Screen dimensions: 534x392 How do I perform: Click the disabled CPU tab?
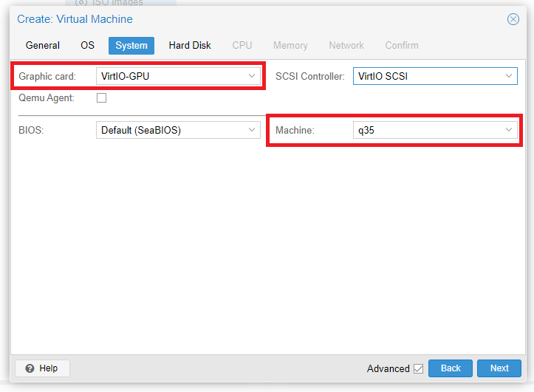(x=242, y=45)
